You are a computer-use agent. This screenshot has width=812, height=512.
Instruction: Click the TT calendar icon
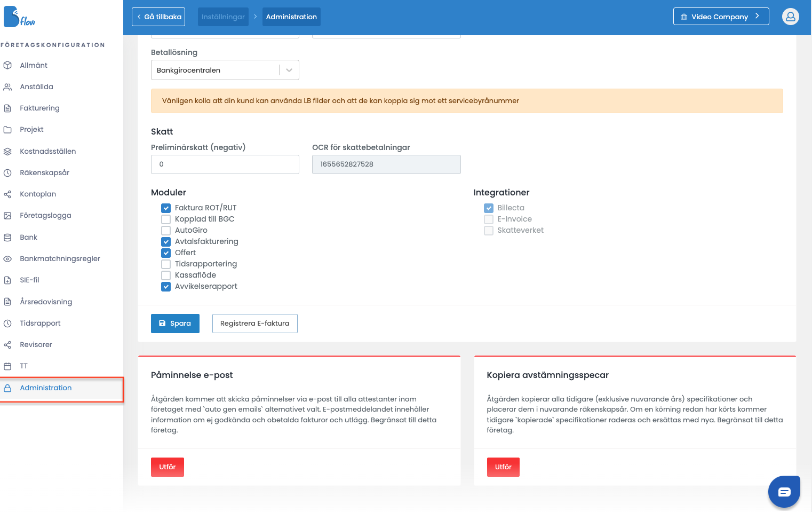7,366
